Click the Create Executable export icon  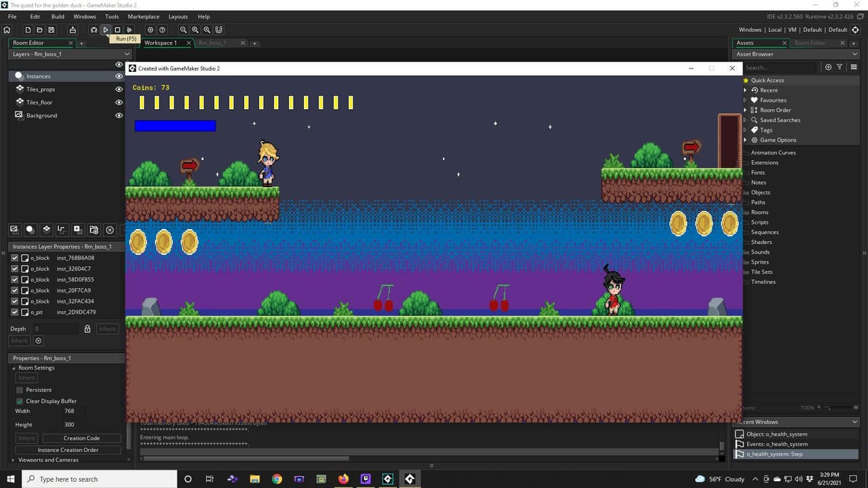coord(71,30)
